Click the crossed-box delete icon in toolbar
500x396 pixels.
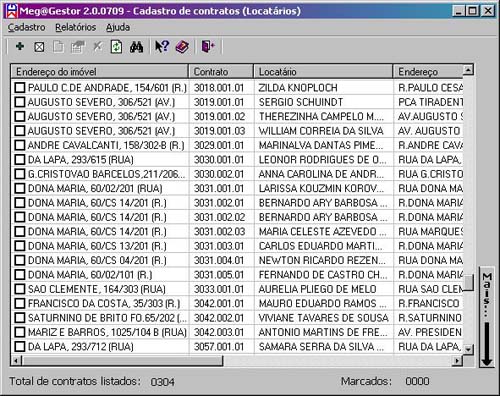[39, 47]
